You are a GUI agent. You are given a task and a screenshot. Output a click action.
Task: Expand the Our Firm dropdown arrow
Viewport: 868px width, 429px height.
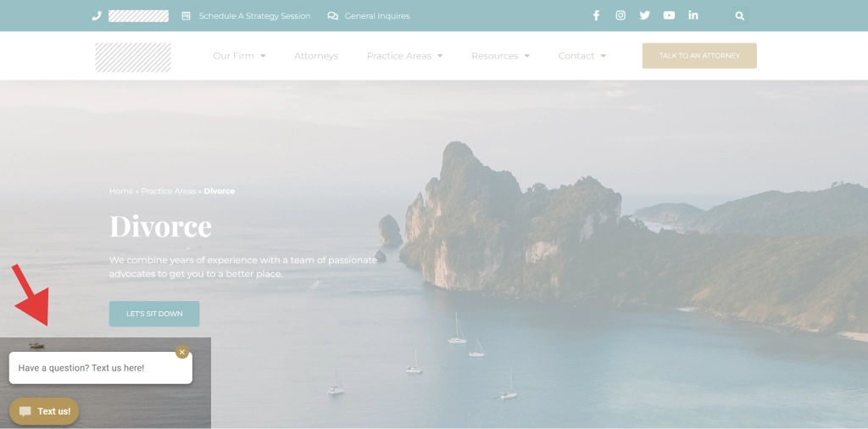click(263, 56)
